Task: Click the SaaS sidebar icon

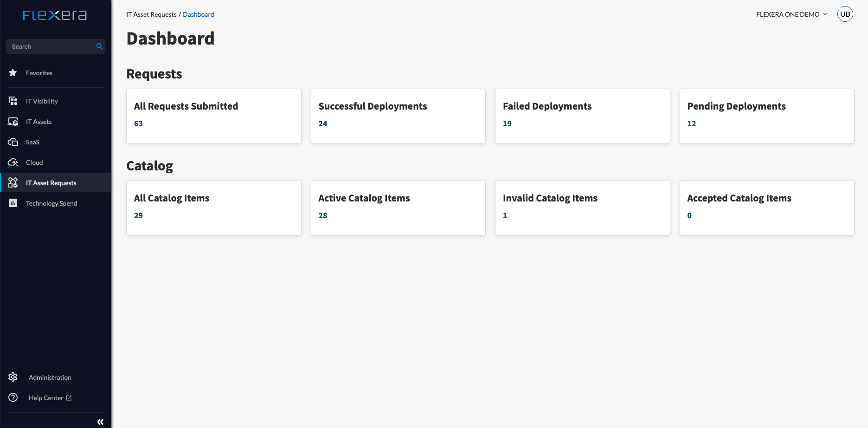Action: pos(13,142)
